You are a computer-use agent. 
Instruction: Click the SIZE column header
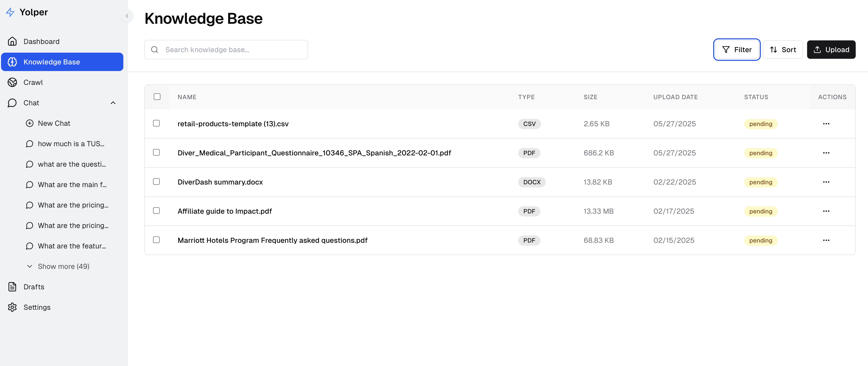[590, 97]
